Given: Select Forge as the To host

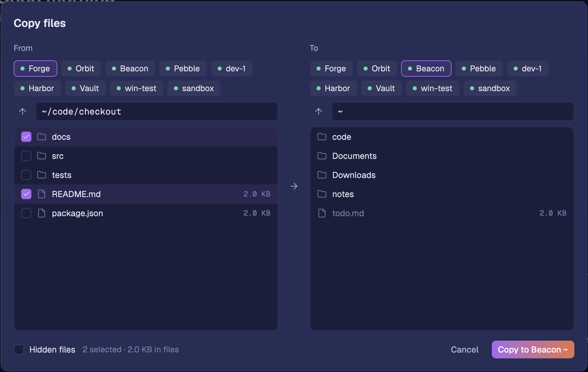Looking at the screenshot, I should [332, 69].
